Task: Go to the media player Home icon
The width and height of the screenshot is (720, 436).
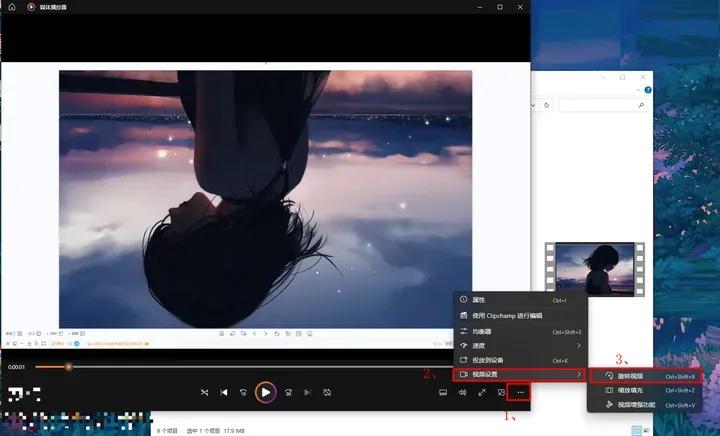Action: pos(12,7)
